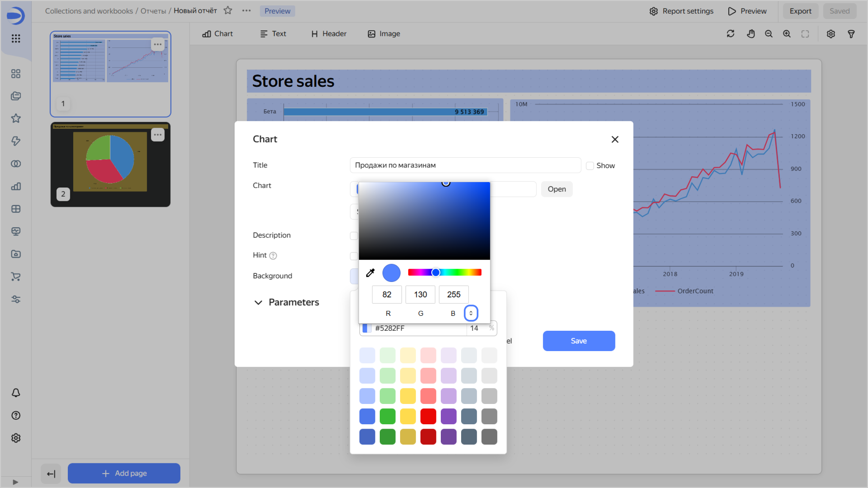Collapse the left pages panel

[51, 473]
